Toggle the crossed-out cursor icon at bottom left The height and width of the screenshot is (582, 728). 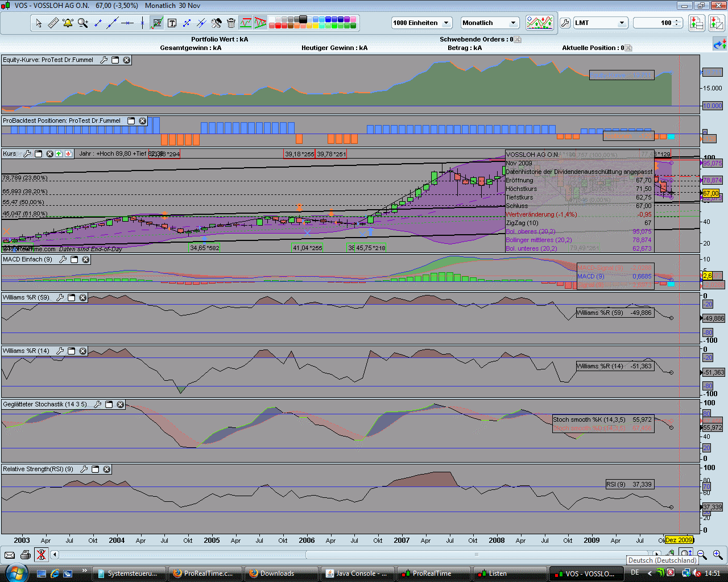[x=40, y=555]
